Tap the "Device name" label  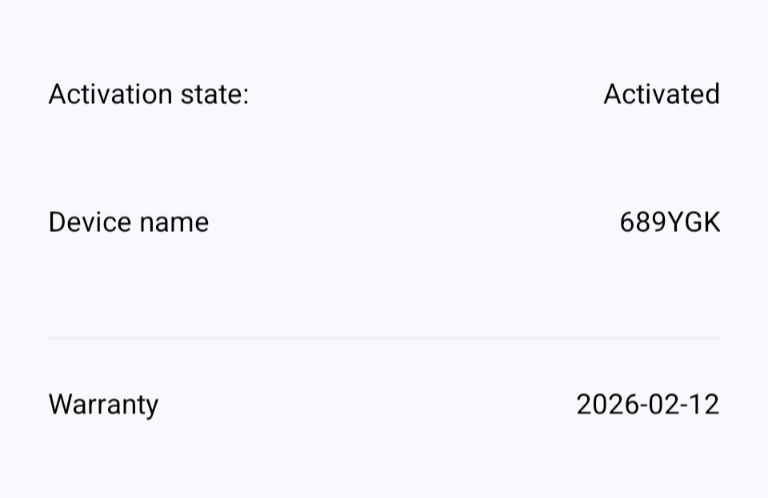(x=128, y=222)
